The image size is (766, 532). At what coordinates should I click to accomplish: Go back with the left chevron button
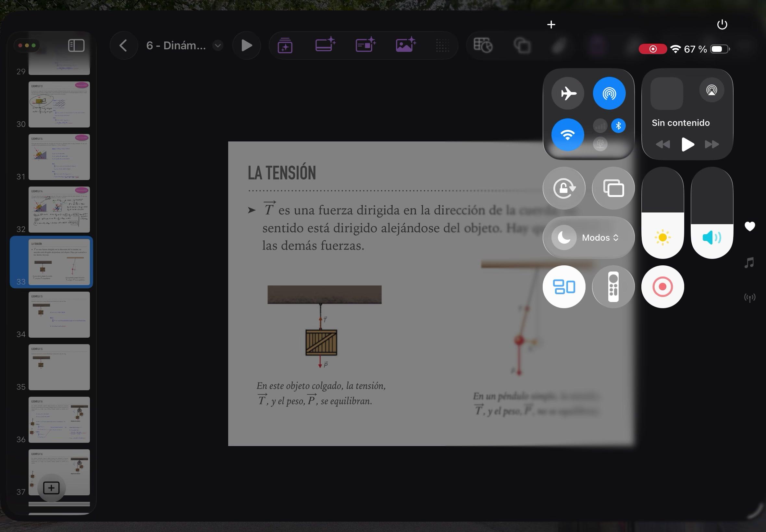click(x=123, y=45)
